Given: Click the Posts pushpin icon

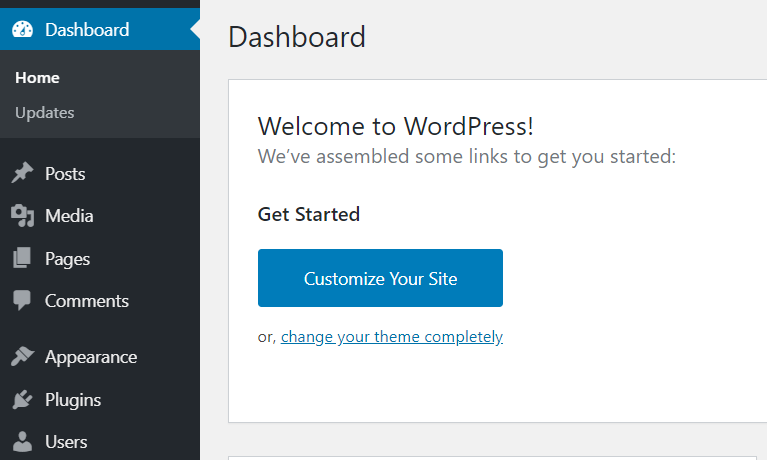Looking at the screenshot, I should click(22, 173).
